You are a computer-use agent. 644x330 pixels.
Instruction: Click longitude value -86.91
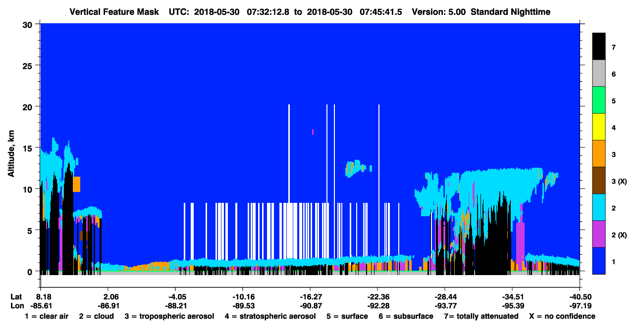108,306
